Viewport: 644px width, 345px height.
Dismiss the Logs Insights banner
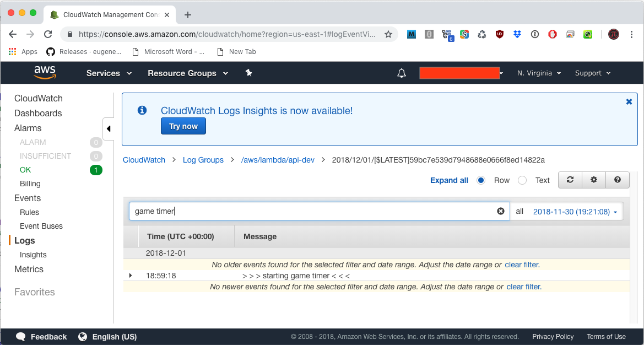coord(629,101)
